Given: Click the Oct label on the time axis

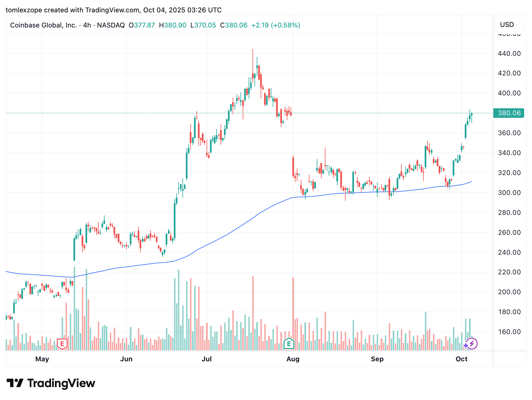Looking at the screenshot, I should coord(462,359).
